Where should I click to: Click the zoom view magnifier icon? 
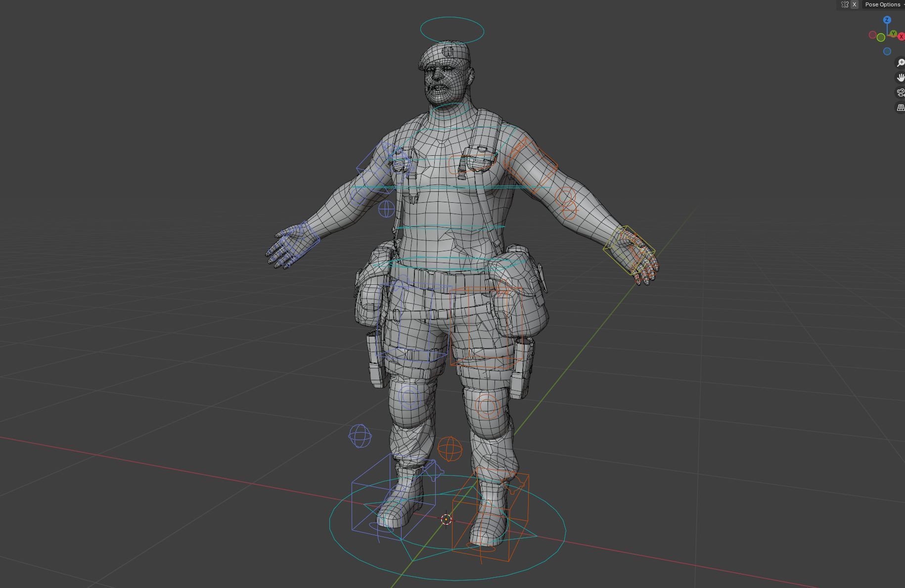click(901, 63)
